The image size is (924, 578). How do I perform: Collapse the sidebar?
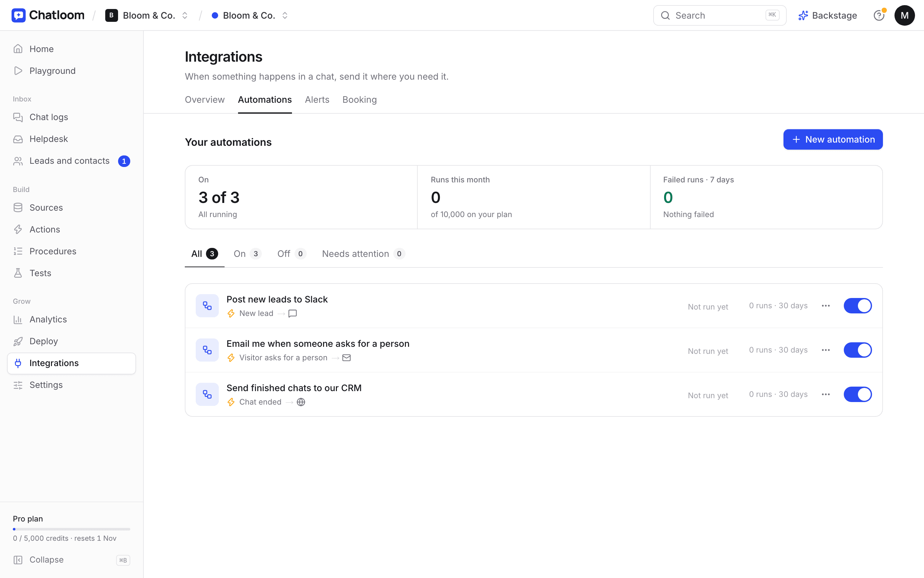[x=72, y=560]
